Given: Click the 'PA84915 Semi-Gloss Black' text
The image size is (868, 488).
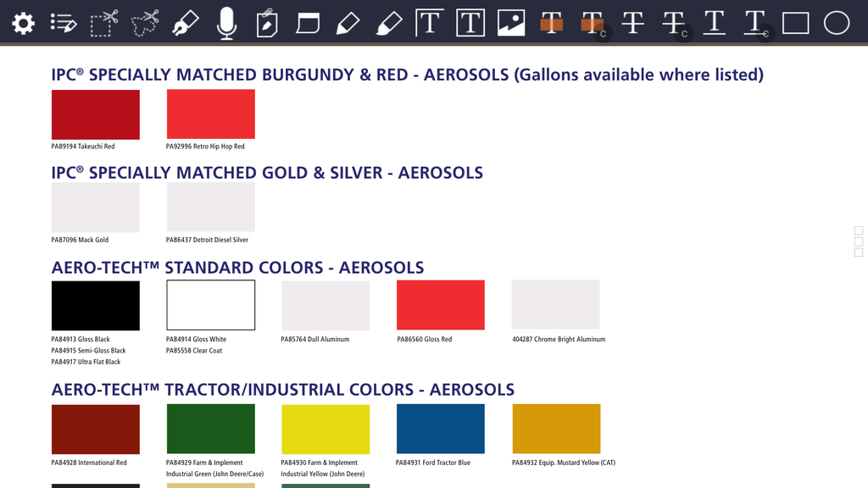Looking at the screenshot, I should (88, 351).
